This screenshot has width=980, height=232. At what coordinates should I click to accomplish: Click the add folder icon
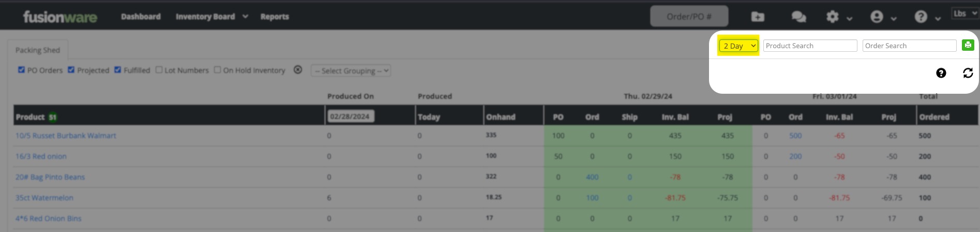pyautogui.click(x=758, y=17)
